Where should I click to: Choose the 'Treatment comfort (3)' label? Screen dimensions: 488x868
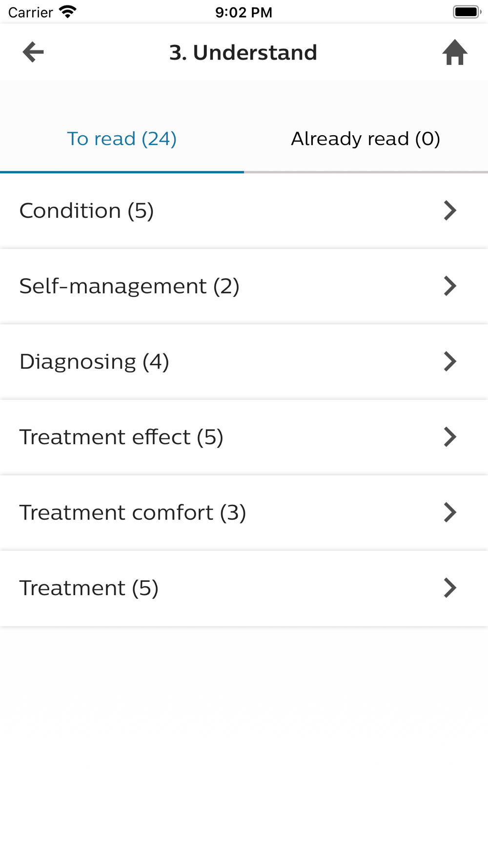click(x=132, y=513)
